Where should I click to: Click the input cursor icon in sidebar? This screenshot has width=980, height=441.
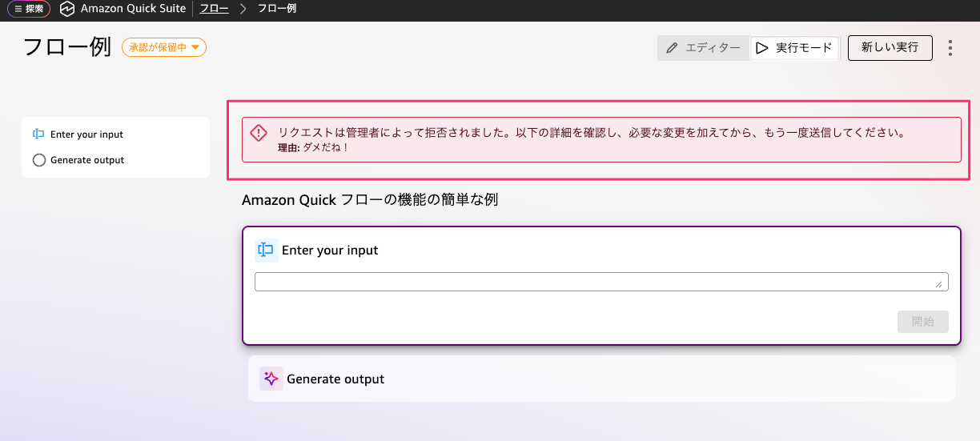click(38, 134)
